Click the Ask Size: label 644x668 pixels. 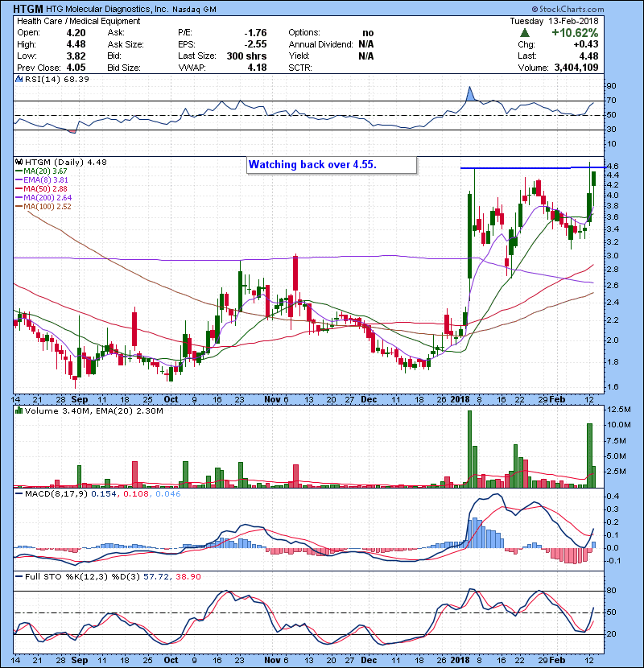click(x=126, y=44)
